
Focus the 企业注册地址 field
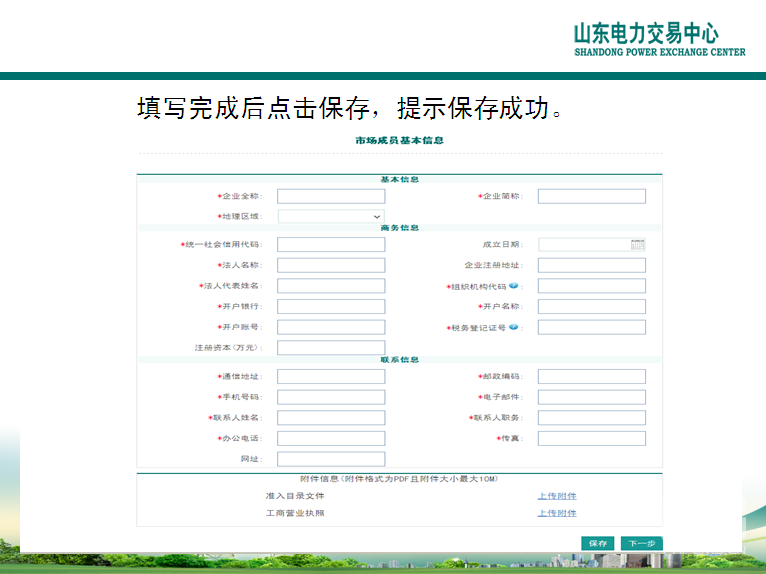point(591,265)
